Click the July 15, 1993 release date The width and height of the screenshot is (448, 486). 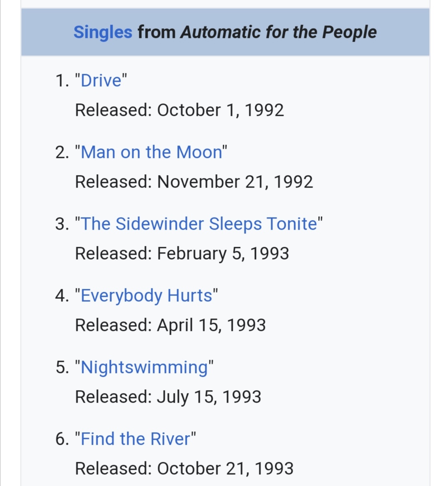[x=209, y=397]
